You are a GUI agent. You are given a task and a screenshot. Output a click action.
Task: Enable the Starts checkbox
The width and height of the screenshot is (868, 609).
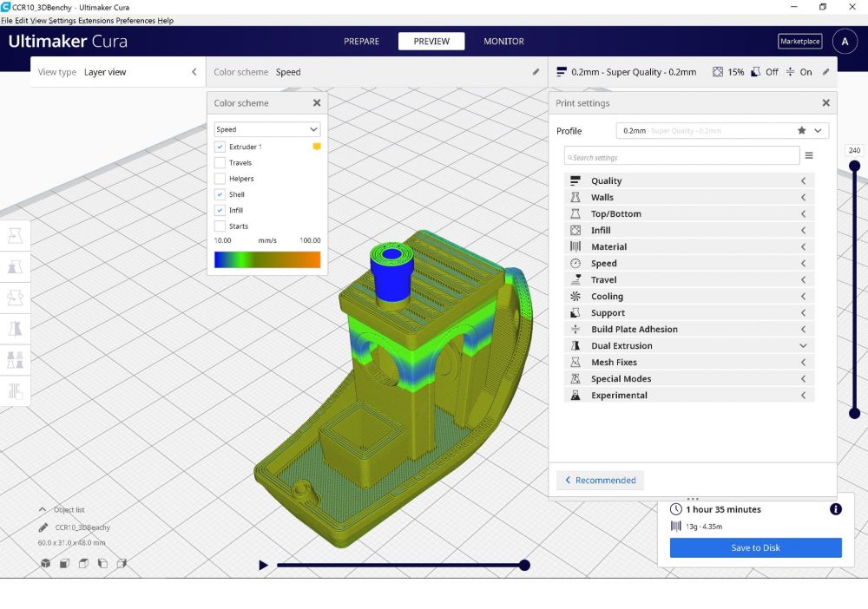click(x=220, y=226)
